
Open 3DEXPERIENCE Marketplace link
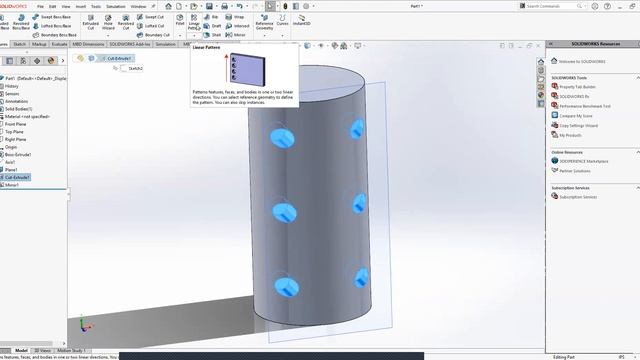584,161
